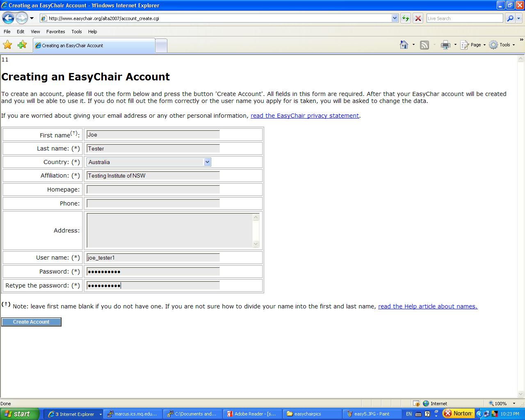Click the empty Homepage field
The width and height of the screenshot is (525, 420).
click(x=153, y=189)
